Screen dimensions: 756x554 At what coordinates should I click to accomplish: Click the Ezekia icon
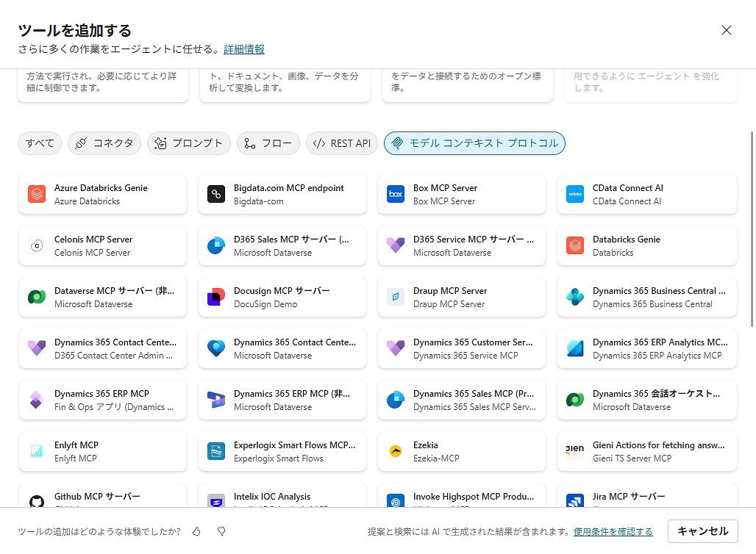pyautogui.click(x=396, y=452)
